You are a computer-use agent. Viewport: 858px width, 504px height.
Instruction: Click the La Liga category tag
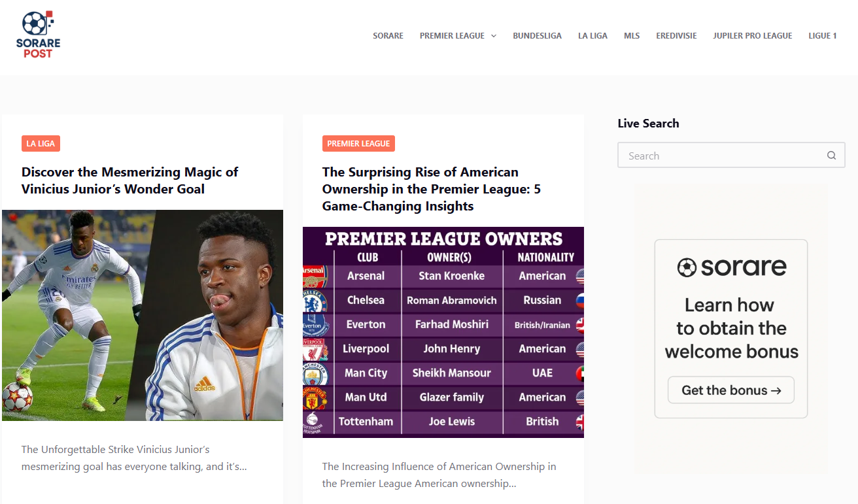click(41, 144)
